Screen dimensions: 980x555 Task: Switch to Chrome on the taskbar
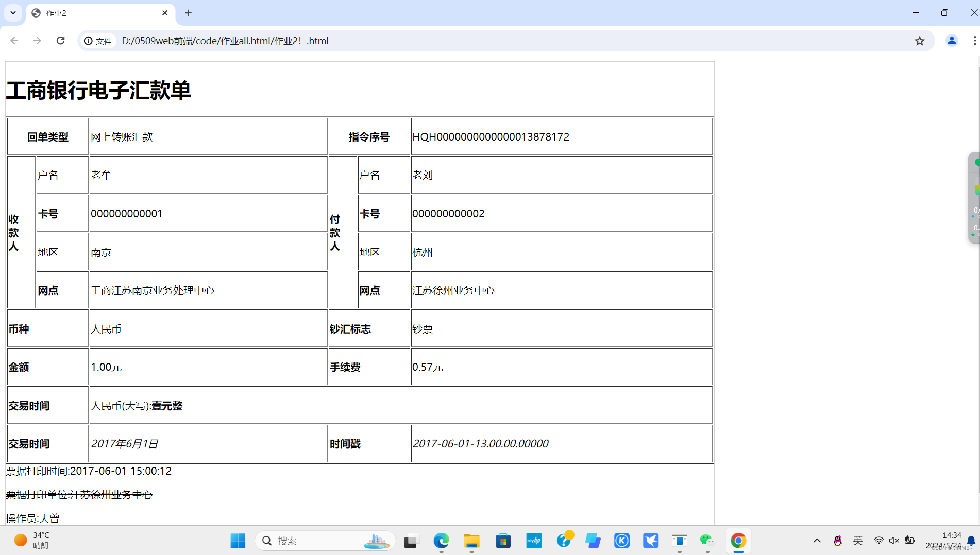[738, 541]
